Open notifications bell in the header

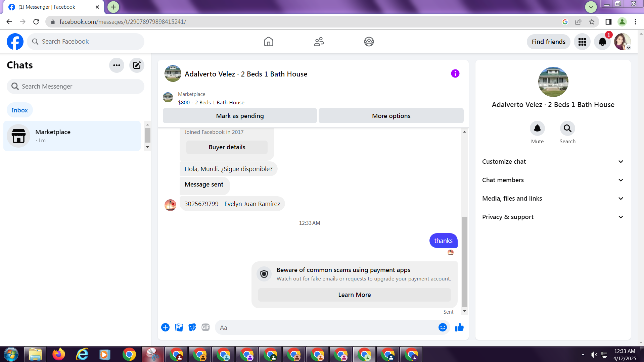[602, 42]
